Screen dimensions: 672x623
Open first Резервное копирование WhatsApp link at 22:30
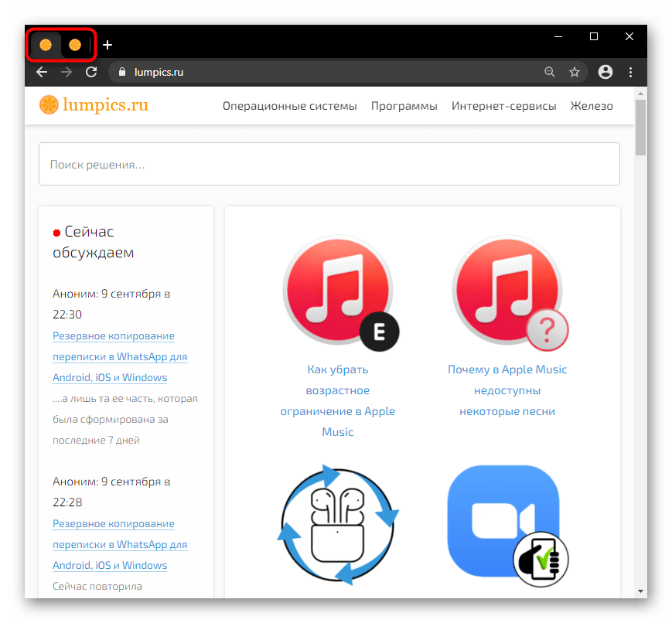(x=120, y=356)
